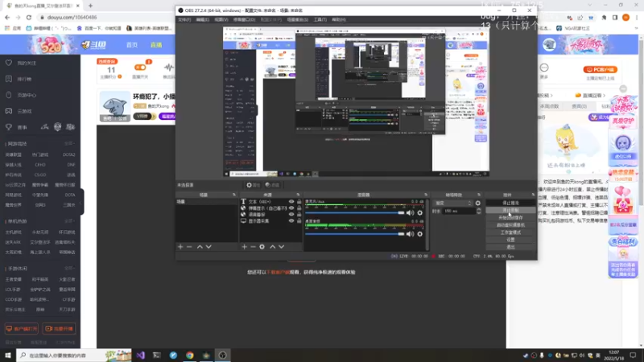This screenshot has height=362, width=644.
Task: Click Studio Mode button in OBS controls
Action: 510,232
